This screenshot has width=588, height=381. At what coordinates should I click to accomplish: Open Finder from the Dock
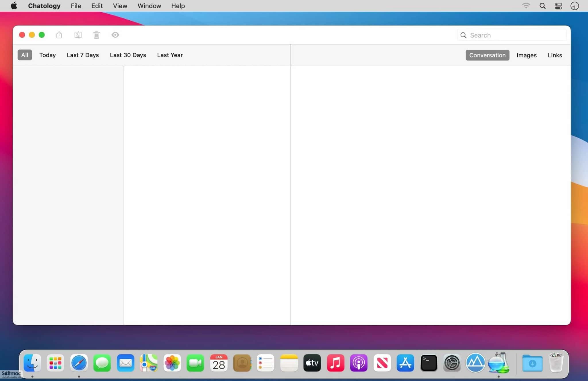tap(32, 363)
